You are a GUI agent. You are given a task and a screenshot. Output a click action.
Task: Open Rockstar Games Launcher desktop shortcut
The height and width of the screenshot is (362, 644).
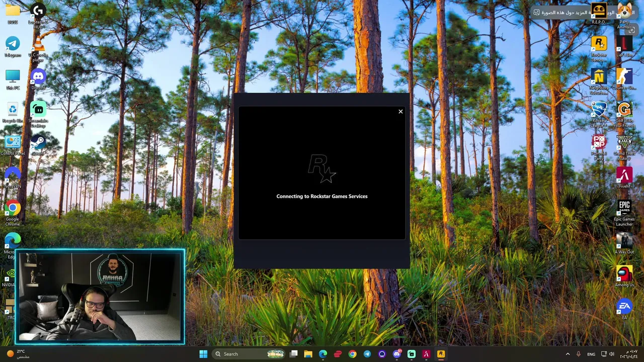point(599,49)
